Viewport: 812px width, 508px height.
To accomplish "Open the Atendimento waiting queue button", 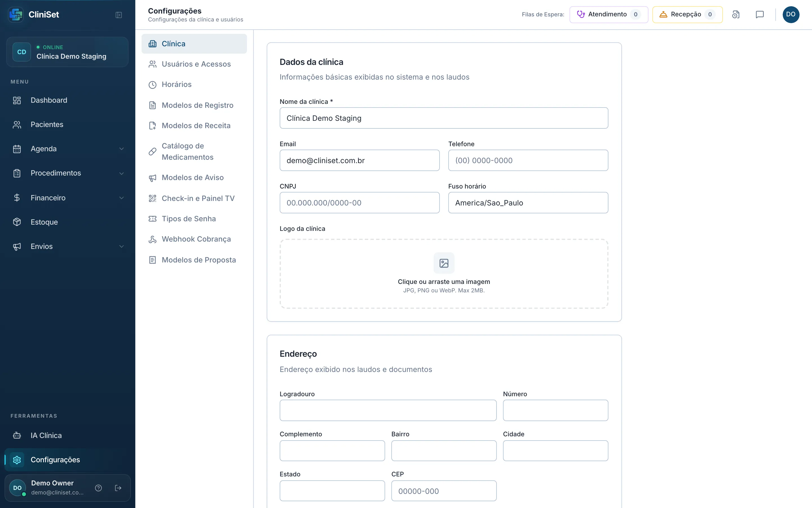I will [609, 14].
